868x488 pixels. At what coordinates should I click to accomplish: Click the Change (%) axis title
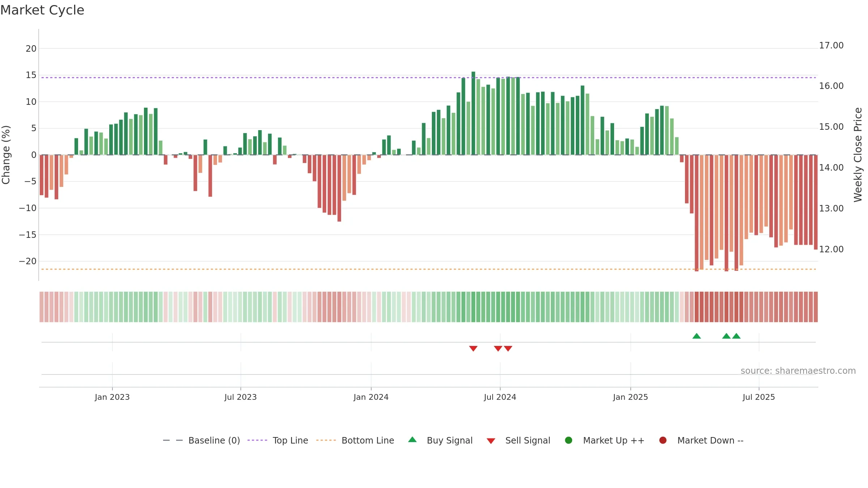6,155
